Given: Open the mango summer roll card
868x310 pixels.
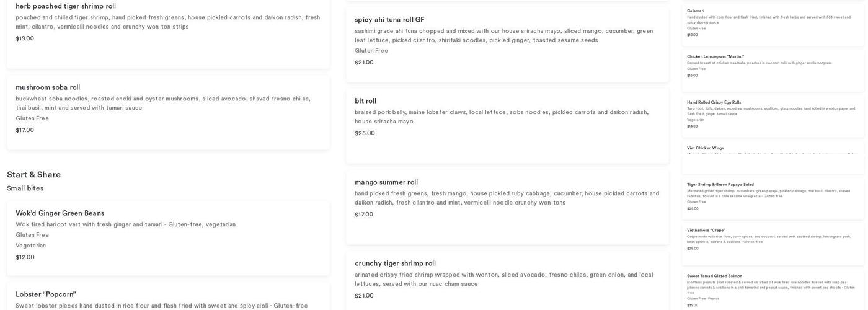Looking at the screenshot, I should pos(386,182).
